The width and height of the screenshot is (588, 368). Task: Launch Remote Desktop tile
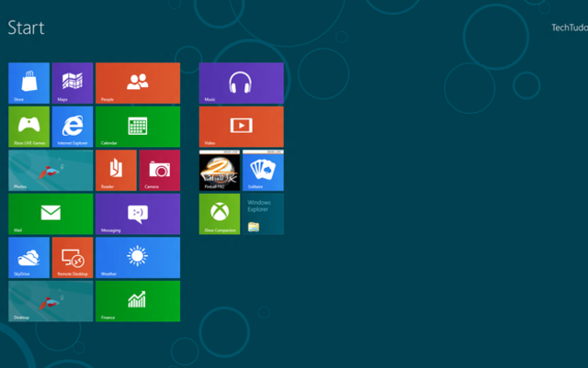click(x=73, y=258)
